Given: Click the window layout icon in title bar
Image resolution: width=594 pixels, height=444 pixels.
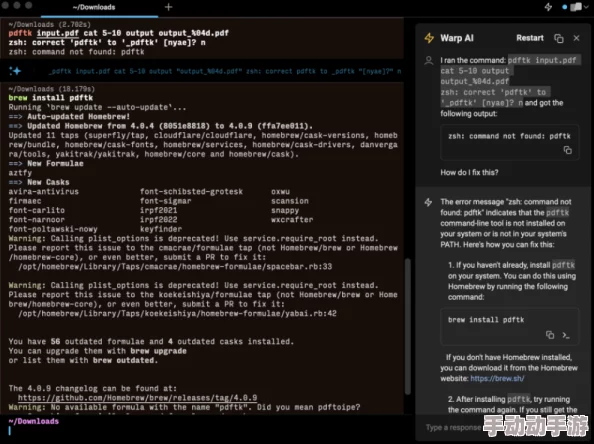Looking at the screenshot, I should (576, 7).
